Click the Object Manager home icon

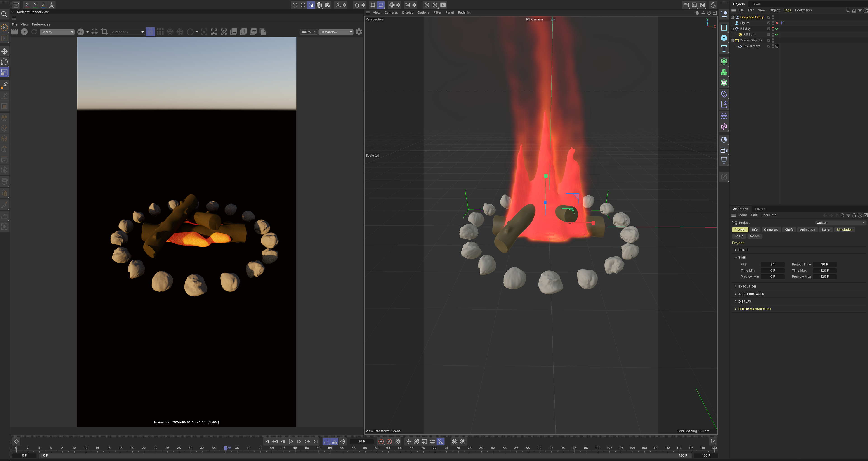[x=854, y=10]
